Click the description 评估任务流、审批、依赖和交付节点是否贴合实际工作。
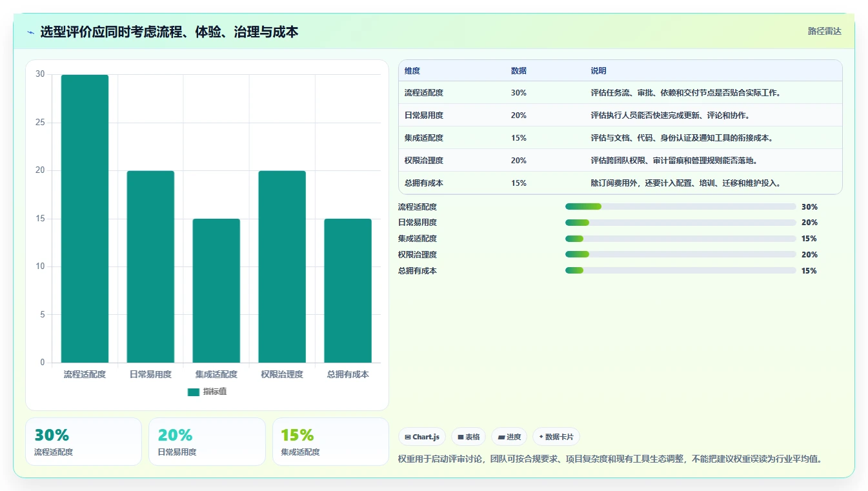 [687, 93]
